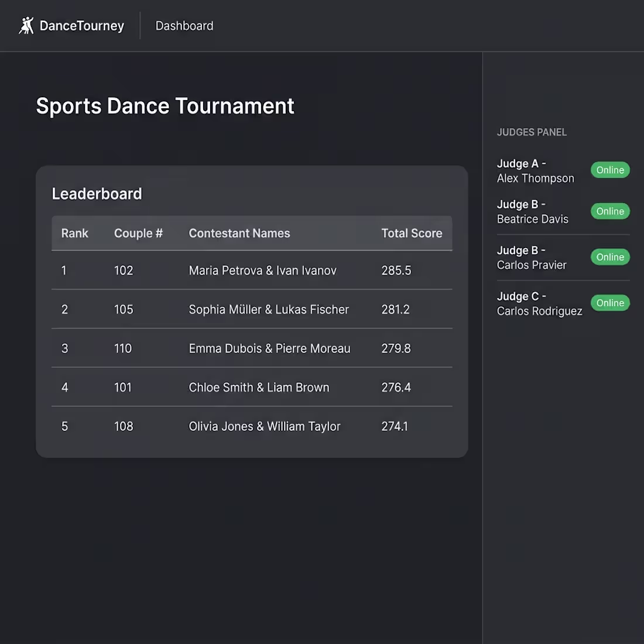This screenshot has width=644, height=644.
Task: Click the DanceTourney brand name
Action: (x=82, y=26)
